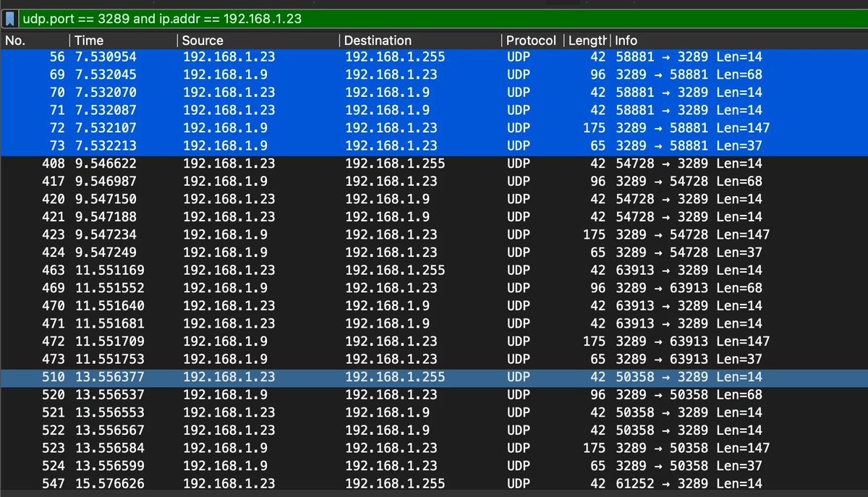The image size is (868, 497).
Task: Select highlighted packet number 510
Action: click(434, 377)
